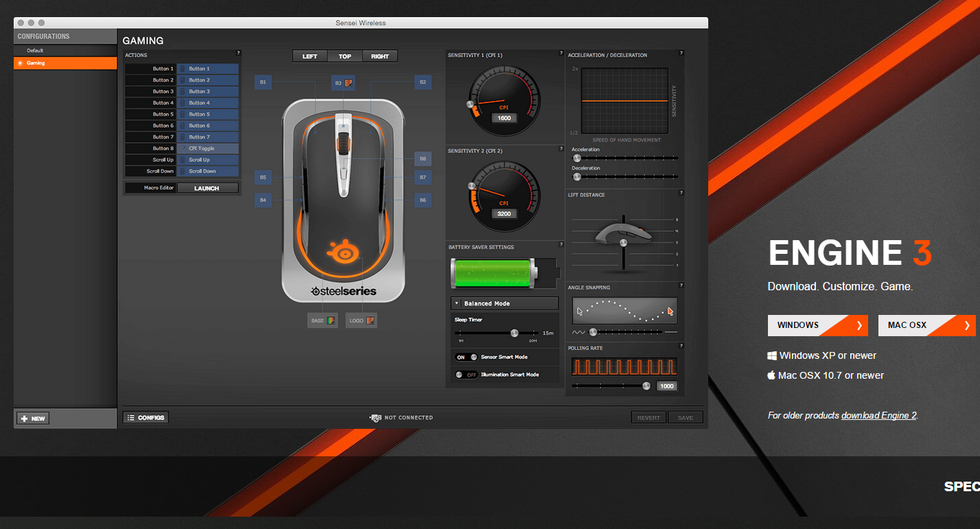Switch to the TOP view tab
Screen dimensions: 980x529
345,56
